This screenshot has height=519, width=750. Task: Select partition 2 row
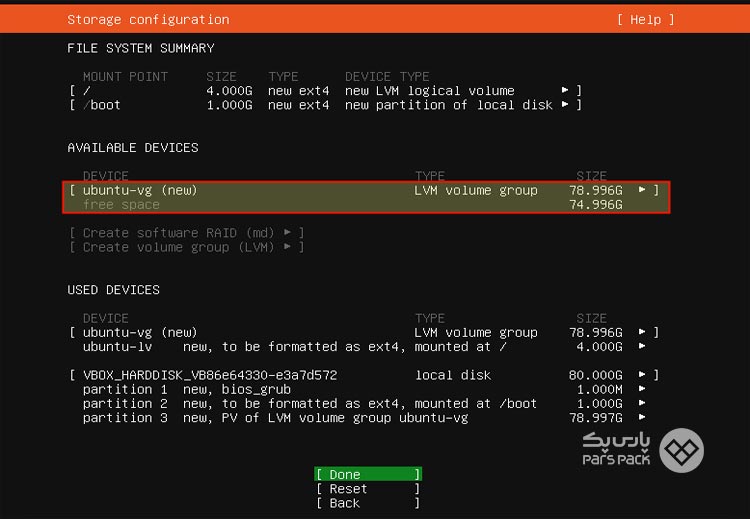coord(364,403)
